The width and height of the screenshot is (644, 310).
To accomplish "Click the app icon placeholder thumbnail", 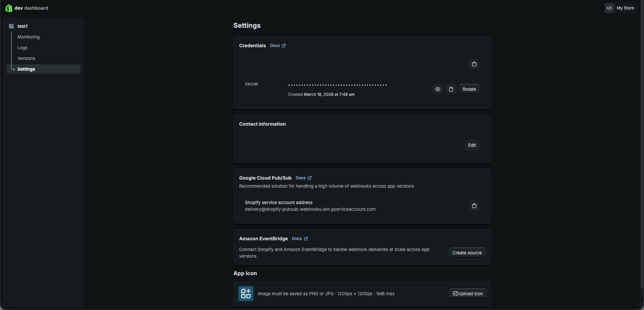I will click(246, 293).
